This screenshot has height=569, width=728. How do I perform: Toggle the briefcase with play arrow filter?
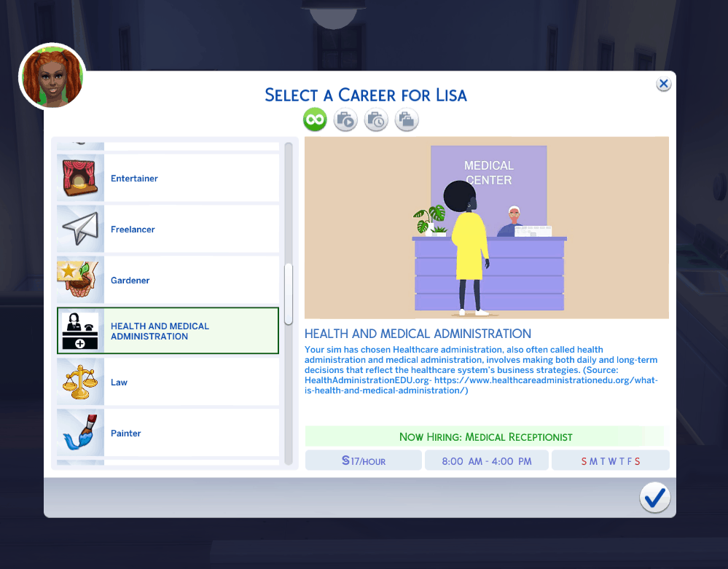click(345, 119)
